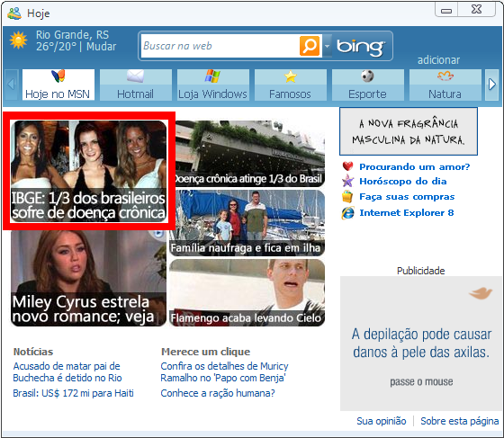Minimize the Hoje window
This screenshot has height=438, width=504.
(x=446, y=10)
